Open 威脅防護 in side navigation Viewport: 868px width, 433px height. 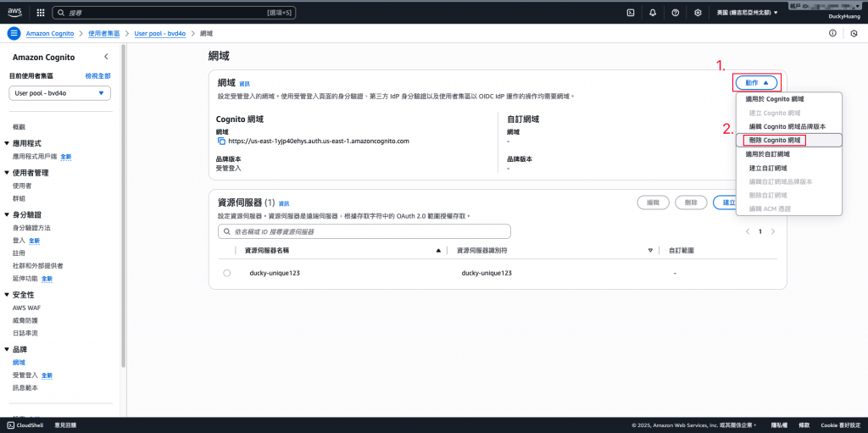tap(25, 320)
